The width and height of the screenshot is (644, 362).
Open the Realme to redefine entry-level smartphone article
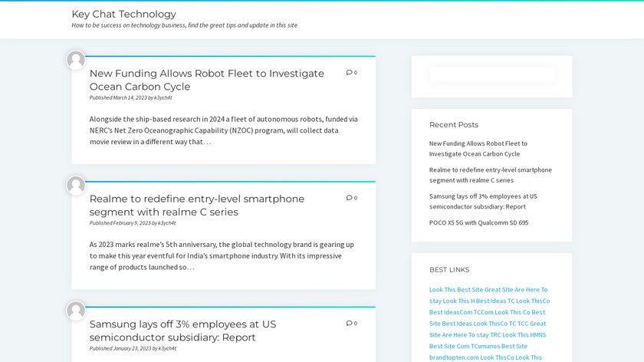[196, 205]
